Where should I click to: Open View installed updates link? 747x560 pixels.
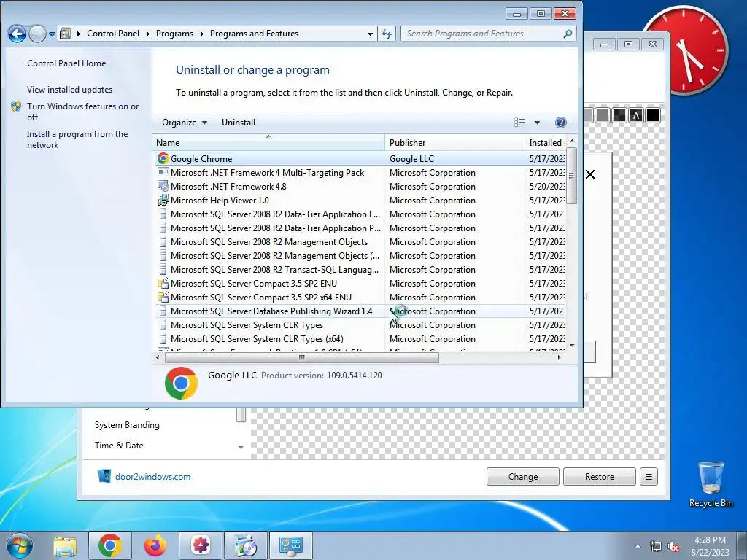[x=69, y=90]
